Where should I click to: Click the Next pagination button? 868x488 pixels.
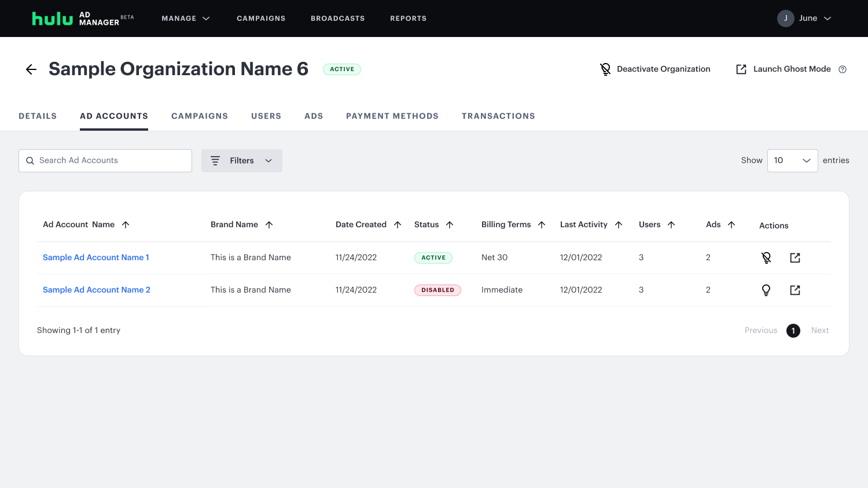[820, 330]
